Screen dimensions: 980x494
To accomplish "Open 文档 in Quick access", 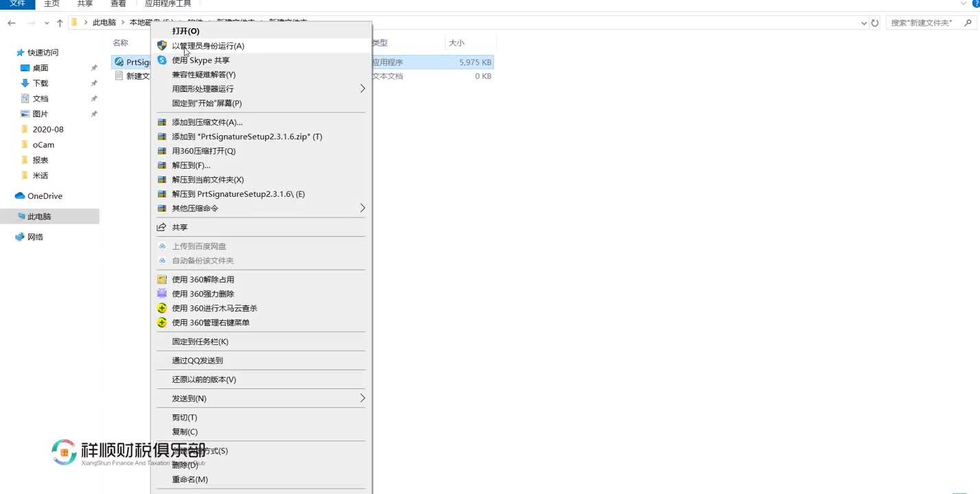I will coord(40,99).
